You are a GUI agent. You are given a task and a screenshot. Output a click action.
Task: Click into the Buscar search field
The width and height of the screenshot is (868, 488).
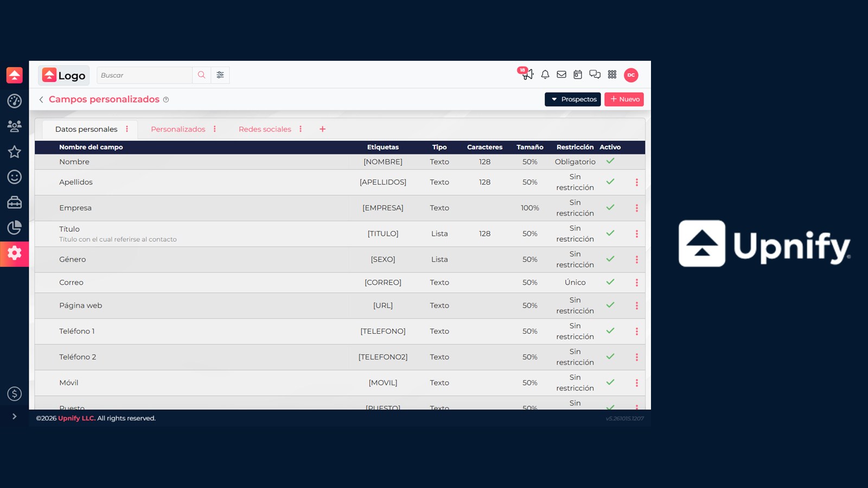tap(144, 75)
